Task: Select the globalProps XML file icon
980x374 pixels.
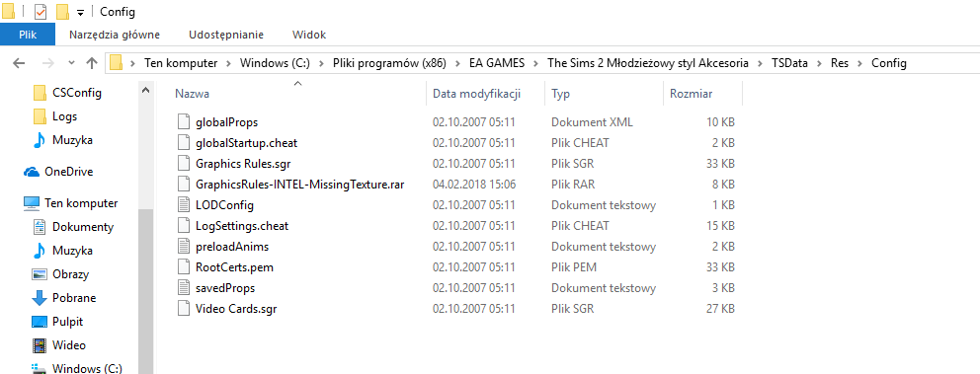Action: pyautogui.click(x=183, y=121)
